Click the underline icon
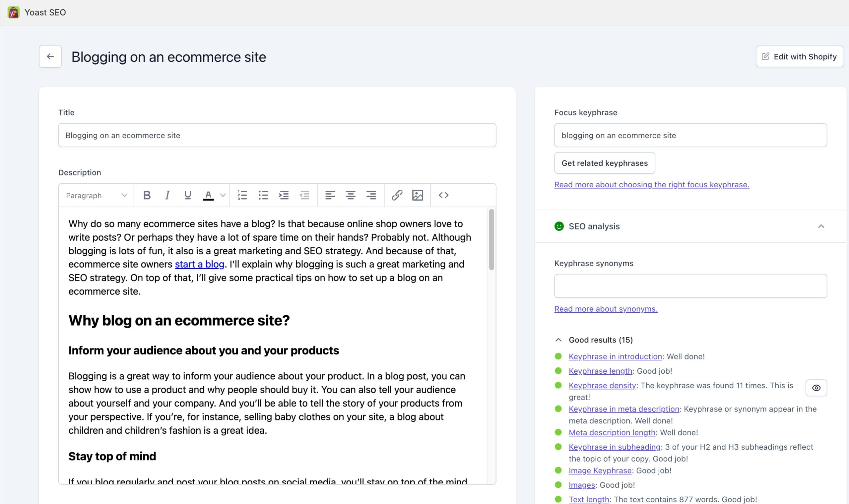 (187, 195)
